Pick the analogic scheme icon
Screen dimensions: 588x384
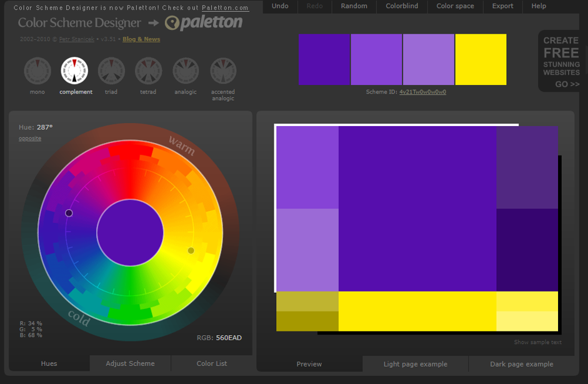click(x=186, y=71)
